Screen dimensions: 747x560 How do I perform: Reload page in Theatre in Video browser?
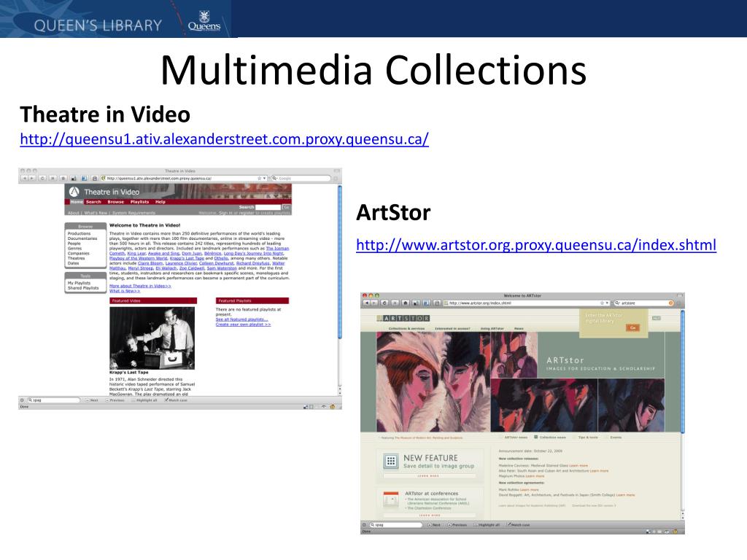point(42,178)
